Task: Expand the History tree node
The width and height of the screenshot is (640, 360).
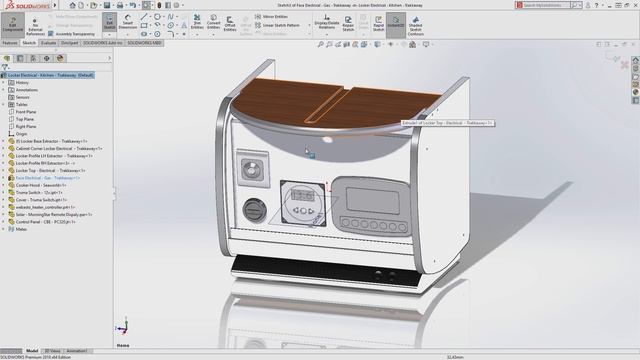Action: pos(4,82)
